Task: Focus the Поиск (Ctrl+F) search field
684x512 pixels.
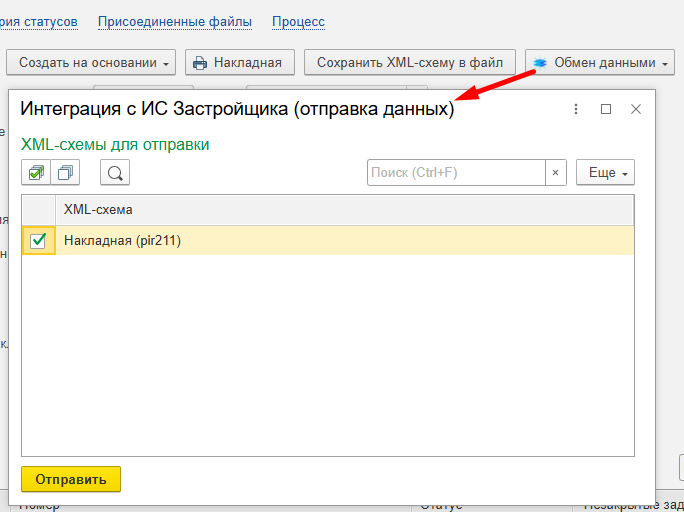Action: tap(455, 173)
